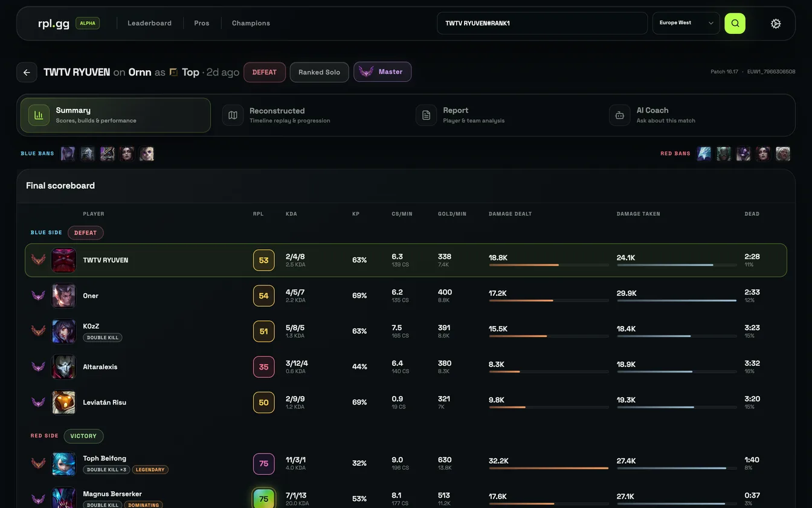Click the ALPHA badge
This screenshot has height=508, width=812.
tap(88, 23)
